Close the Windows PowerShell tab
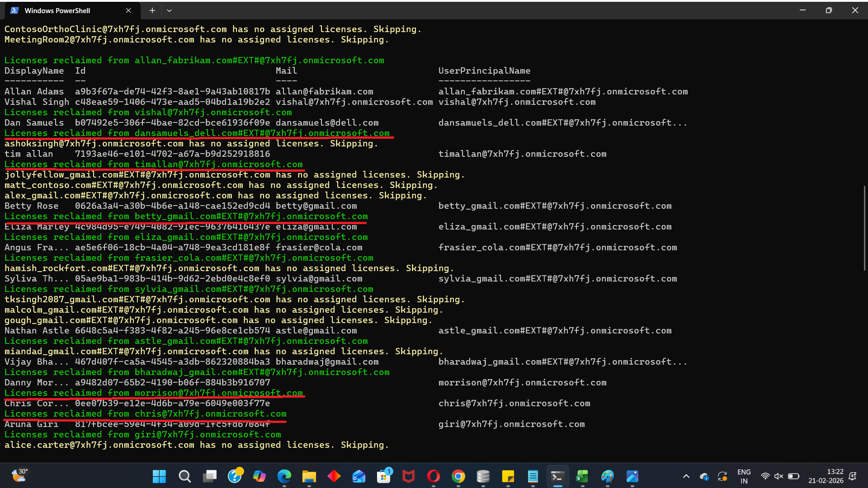 click(128, 10)
